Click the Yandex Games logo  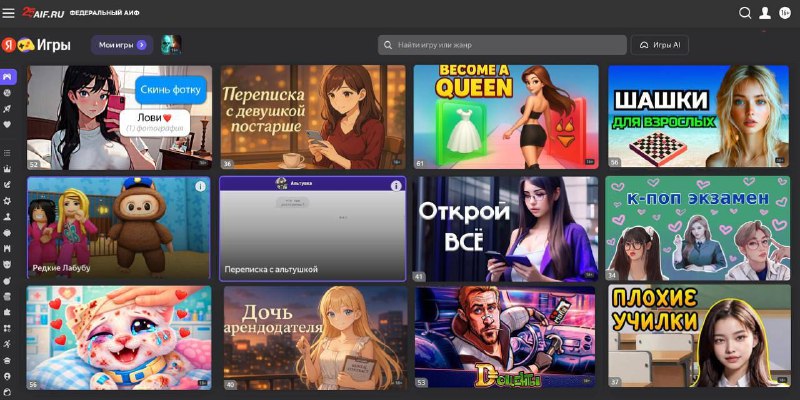[36, 45]
